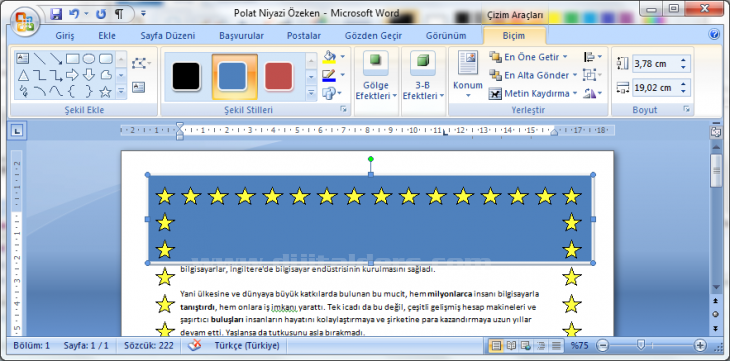730x361 pixels.
Task: Select the left brace shape
Action: pyautogui.click(x=71, y=91)
